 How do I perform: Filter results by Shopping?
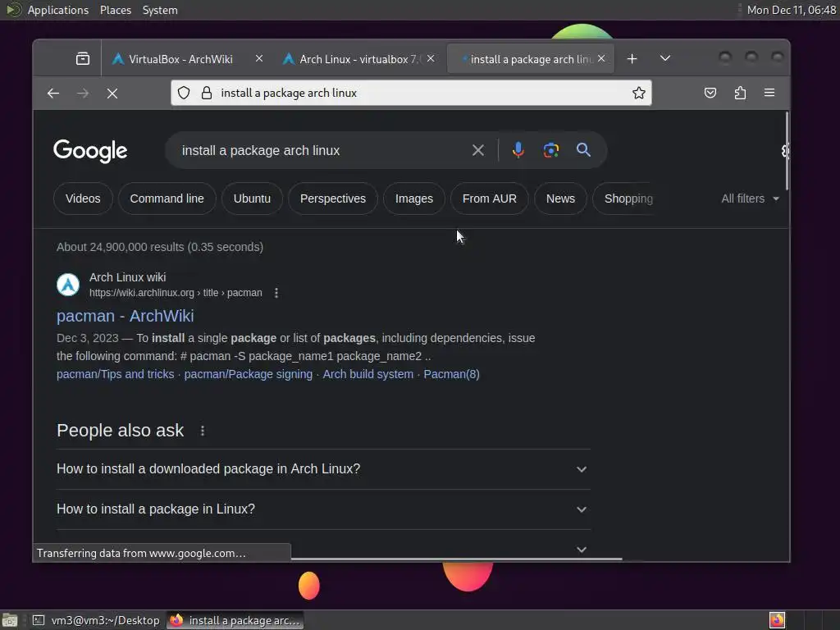pos(624,199)
